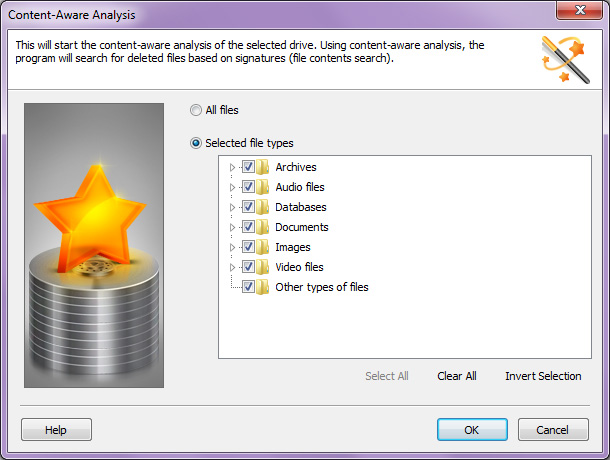Select the Documents label in tree

301,227
